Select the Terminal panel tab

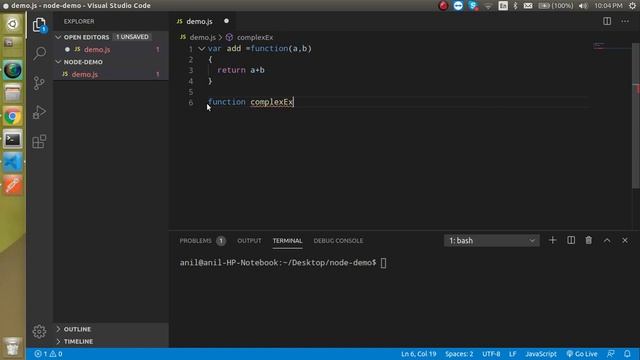pyautogui.click(x=287, y=241)
